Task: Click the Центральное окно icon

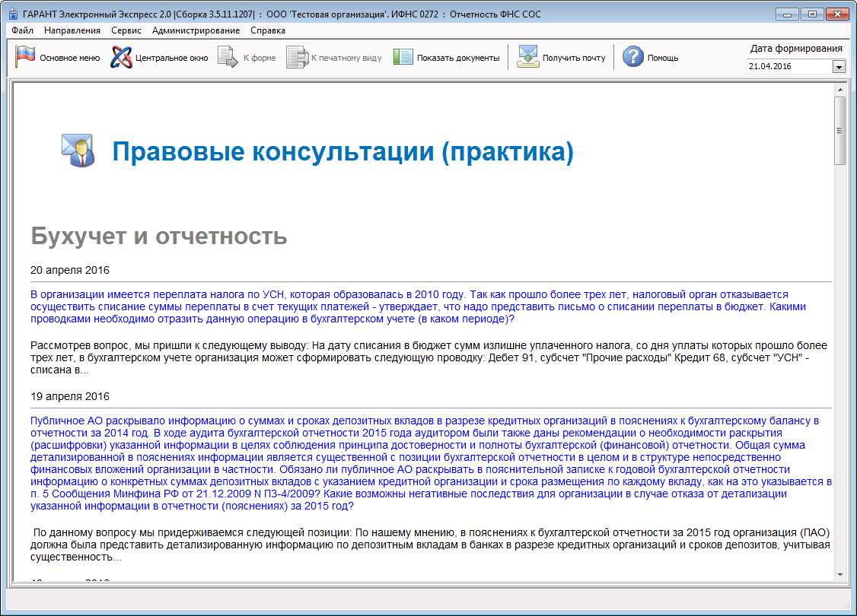Action: pos(121,57)
